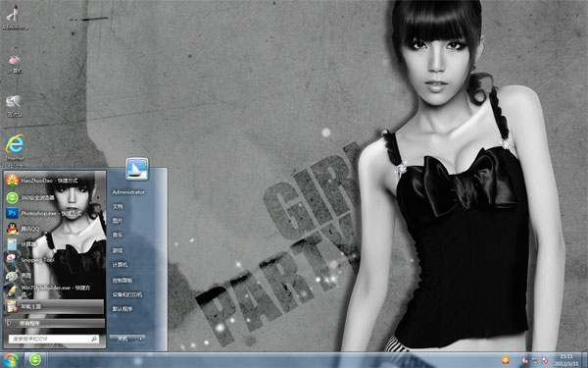Click the taskbar clock showing 15:11
588x368 pixels.
pyautogui.click(x=566, y=360)
